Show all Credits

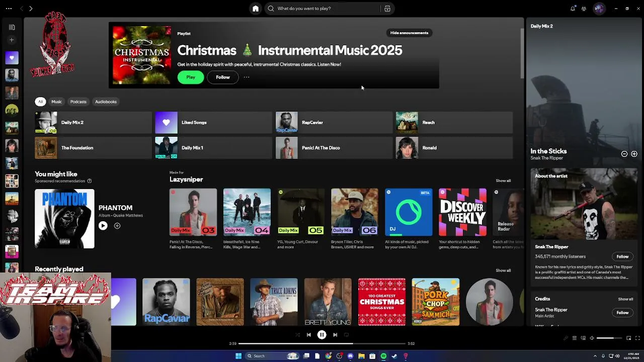625,299
